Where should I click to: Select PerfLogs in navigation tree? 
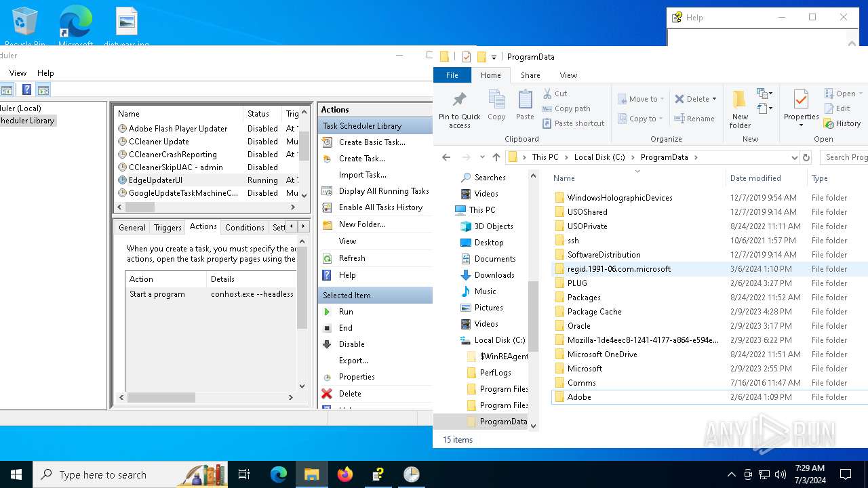(495, 373)
